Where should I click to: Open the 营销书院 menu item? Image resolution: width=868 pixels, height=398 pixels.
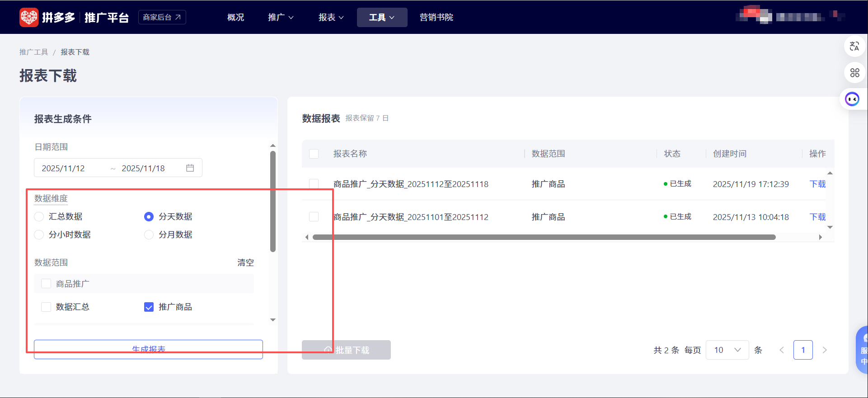[x=436, y=17]
